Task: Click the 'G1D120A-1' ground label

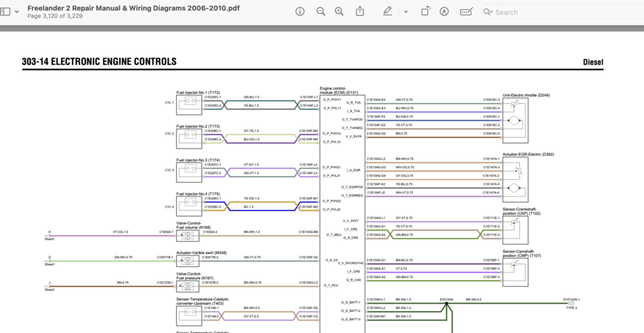Action: (571, 300)
